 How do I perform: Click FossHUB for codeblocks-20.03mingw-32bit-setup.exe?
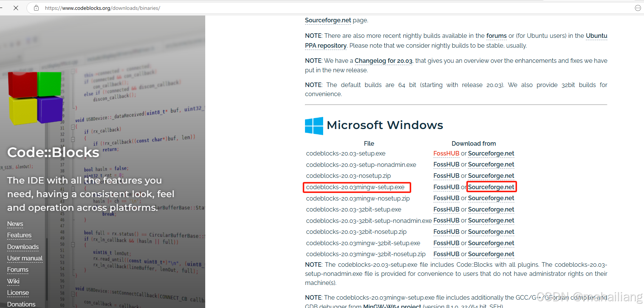pos(446,243)
